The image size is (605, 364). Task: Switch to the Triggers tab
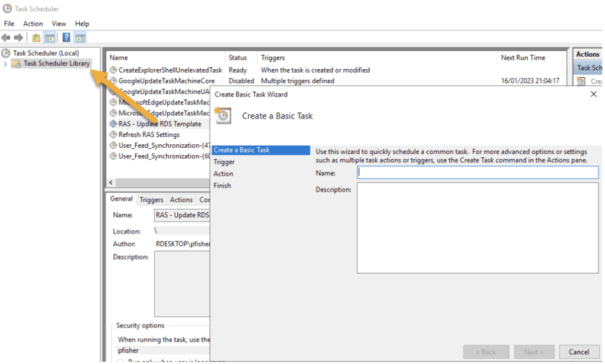click(x=151, y=200)
